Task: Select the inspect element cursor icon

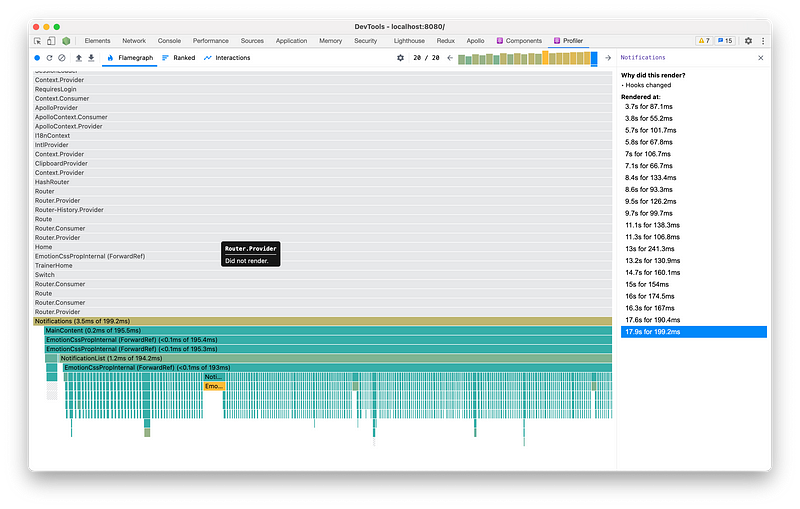Action: (38, 41)
